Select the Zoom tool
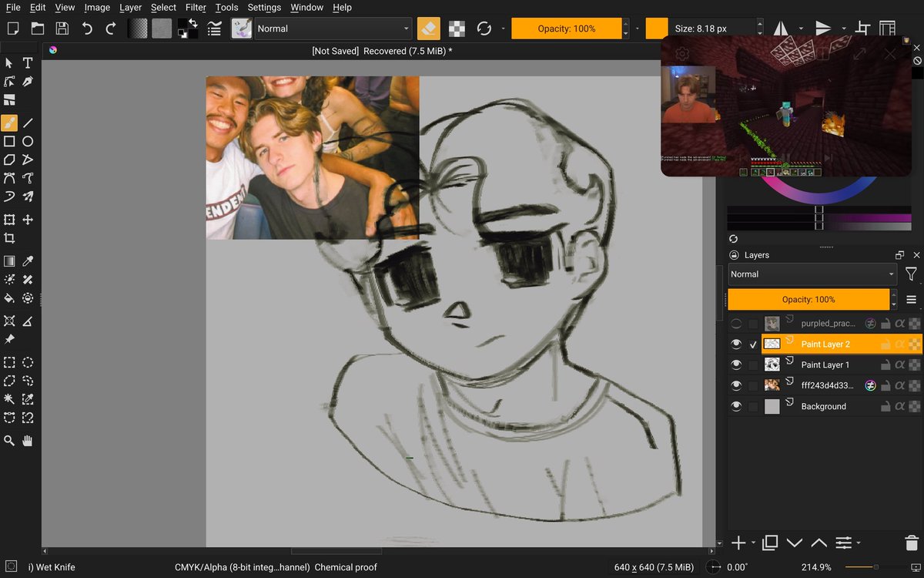Screen dimensions: 924x578 (9, 441)
